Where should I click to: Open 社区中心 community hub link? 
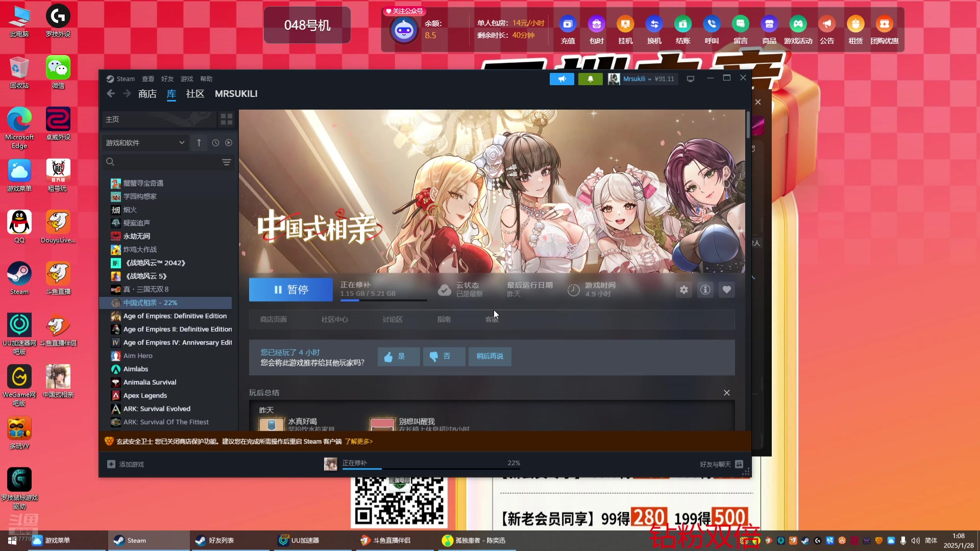[335, 319]
